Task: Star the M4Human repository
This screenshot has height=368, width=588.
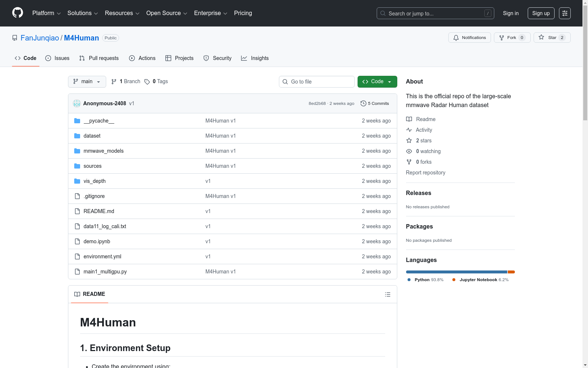Action: 552,38
